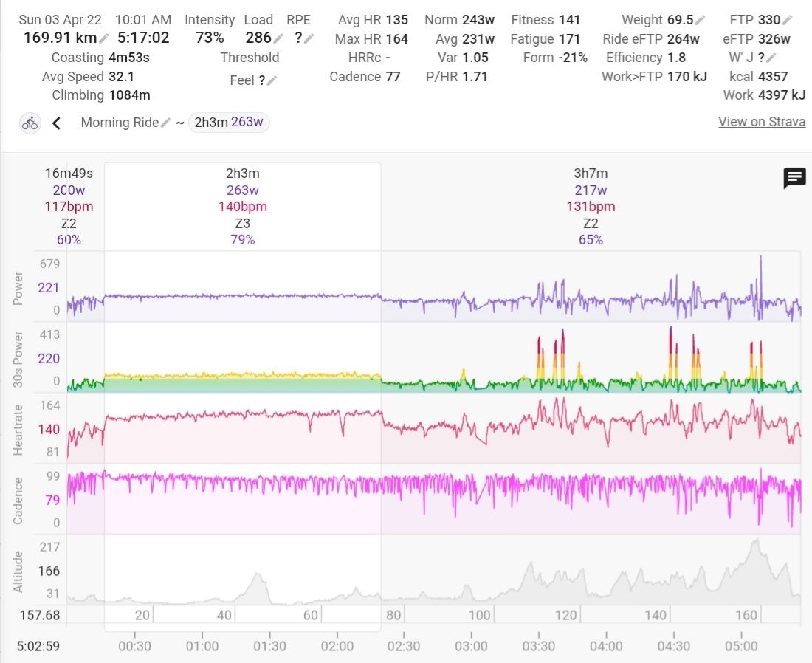
Task: Click the pencil next to Load 286
Action: (278, 39)
